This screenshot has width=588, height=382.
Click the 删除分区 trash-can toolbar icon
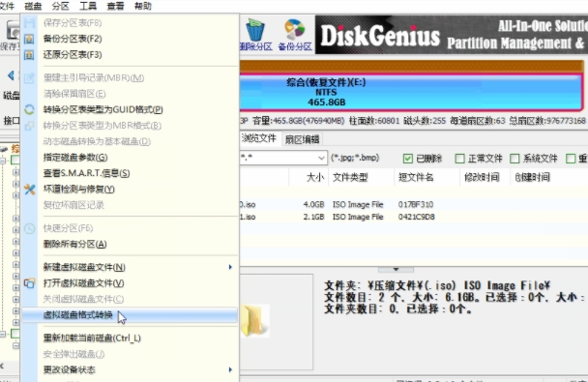[256, 30]
